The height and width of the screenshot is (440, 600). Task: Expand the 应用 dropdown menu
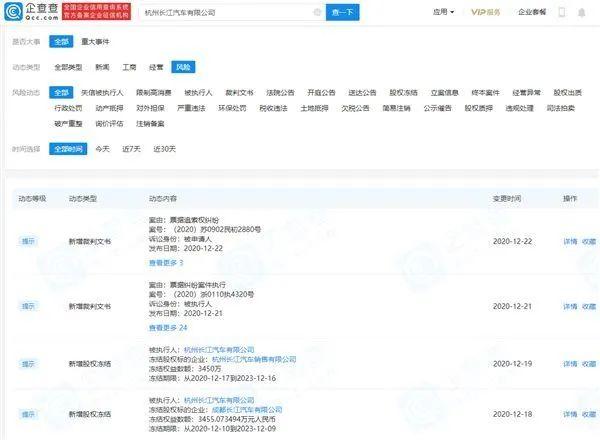pyautogui.click(x=443, y=12)
